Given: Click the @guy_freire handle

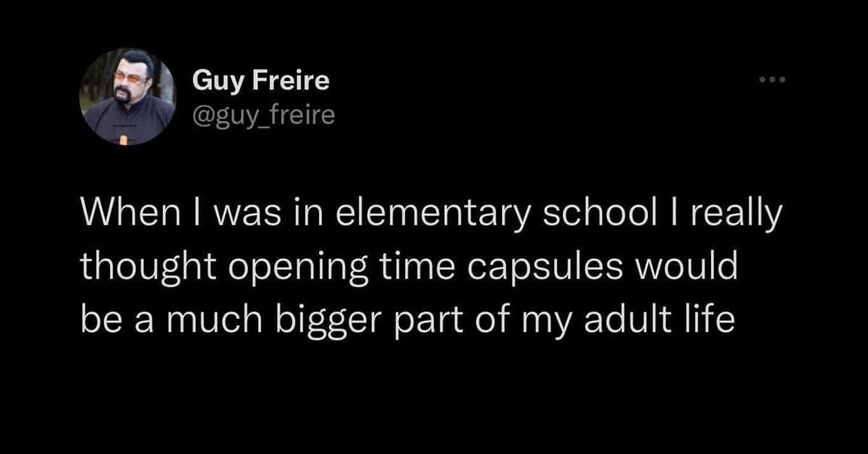Looking at the screenshot, I should point(263,114).
